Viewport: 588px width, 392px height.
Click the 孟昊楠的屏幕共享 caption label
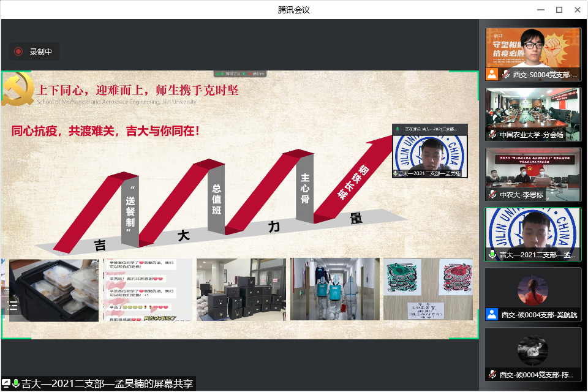click(107, 384)
